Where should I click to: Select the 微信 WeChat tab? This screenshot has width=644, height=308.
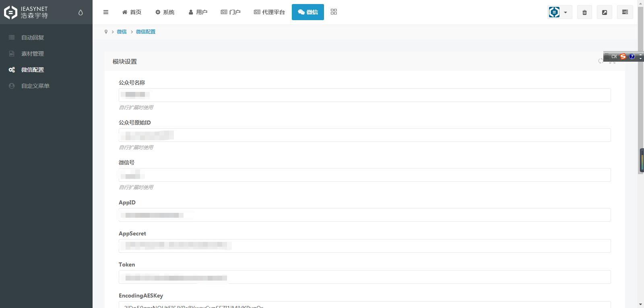pos(308,12)
